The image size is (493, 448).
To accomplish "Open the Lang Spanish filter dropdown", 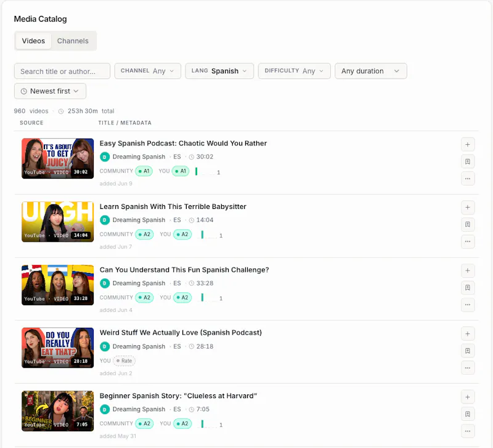I will coord(219,71).
